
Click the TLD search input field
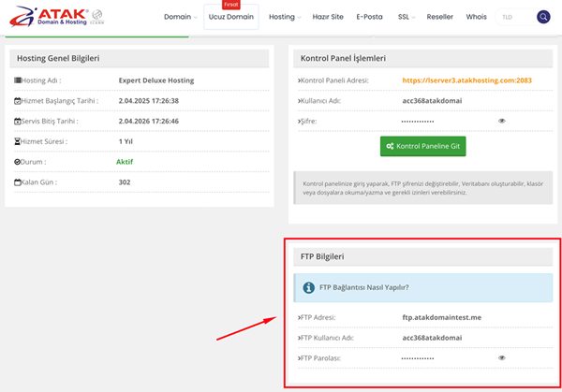tap(515, 17)
